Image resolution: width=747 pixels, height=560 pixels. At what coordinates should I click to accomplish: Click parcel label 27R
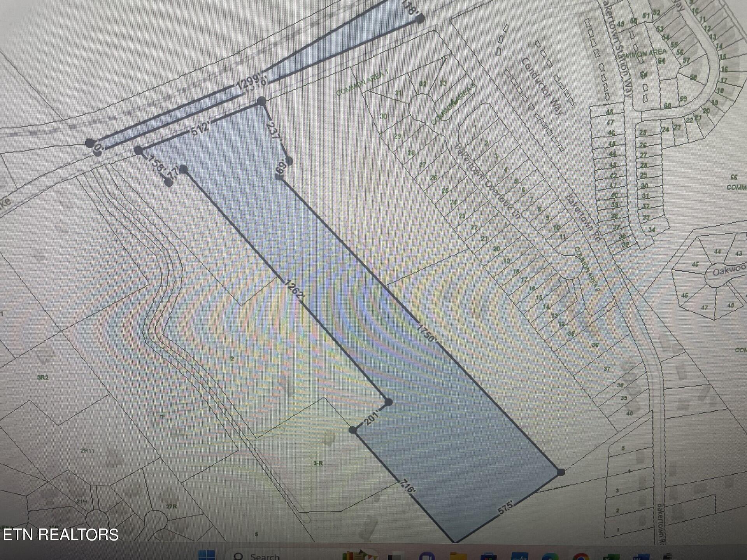pos(172,506)
